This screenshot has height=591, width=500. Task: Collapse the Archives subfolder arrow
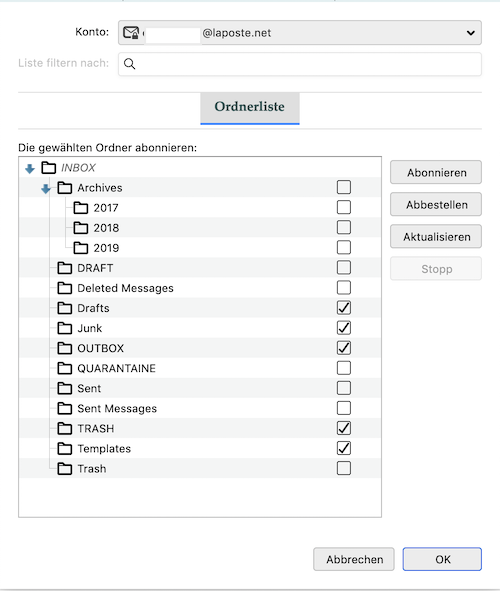[x=46, y=188]
